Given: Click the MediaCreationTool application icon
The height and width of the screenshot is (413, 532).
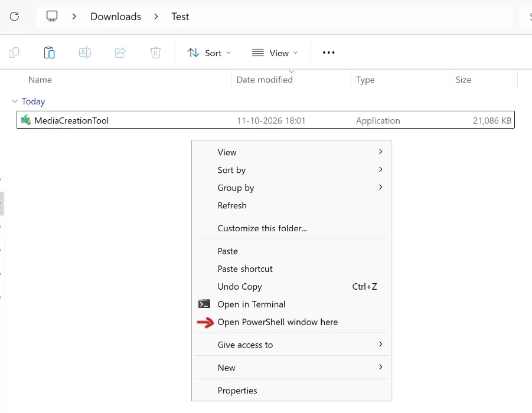Looking at the screenshot, I should coord(26,120).
